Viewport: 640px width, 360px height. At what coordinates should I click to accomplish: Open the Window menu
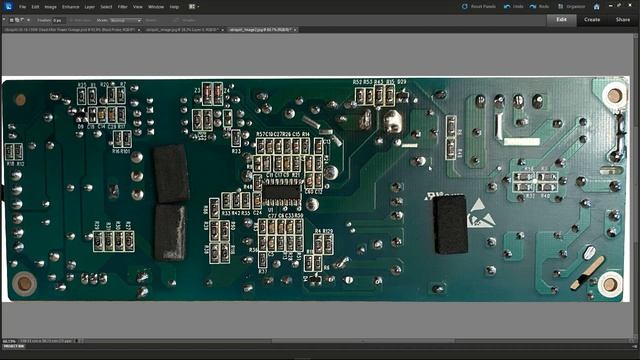pyautogui.click(x=156, y=7)
